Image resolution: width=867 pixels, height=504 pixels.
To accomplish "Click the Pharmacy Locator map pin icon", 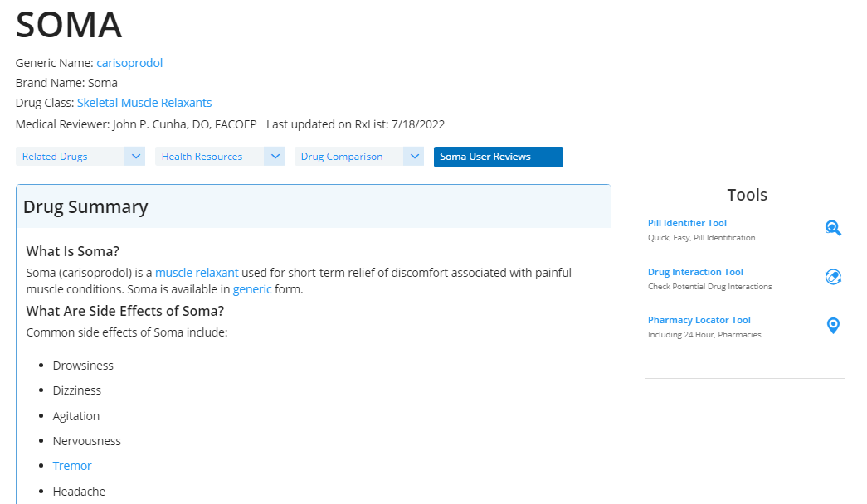I will 833,326.
